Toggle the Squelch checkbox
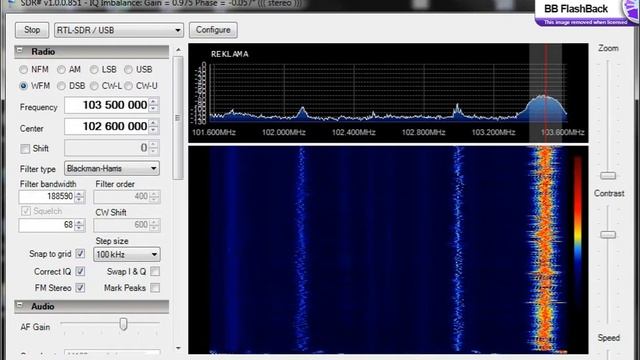 (26, 211)
